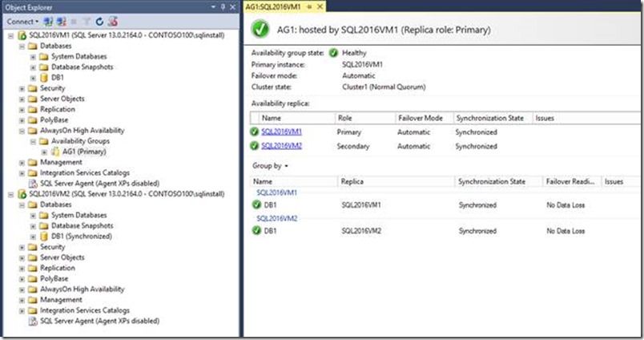This screenshot has width=644, height=340.
Task: Click the SQL2016VM2 server icon in tree
Action: pos(22,194)
